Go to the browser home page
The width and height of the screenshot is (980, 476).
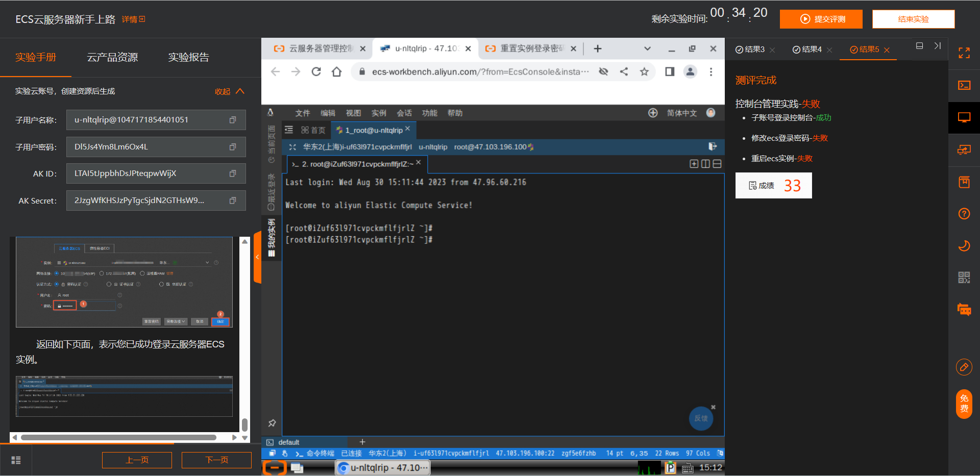[336, 72]
